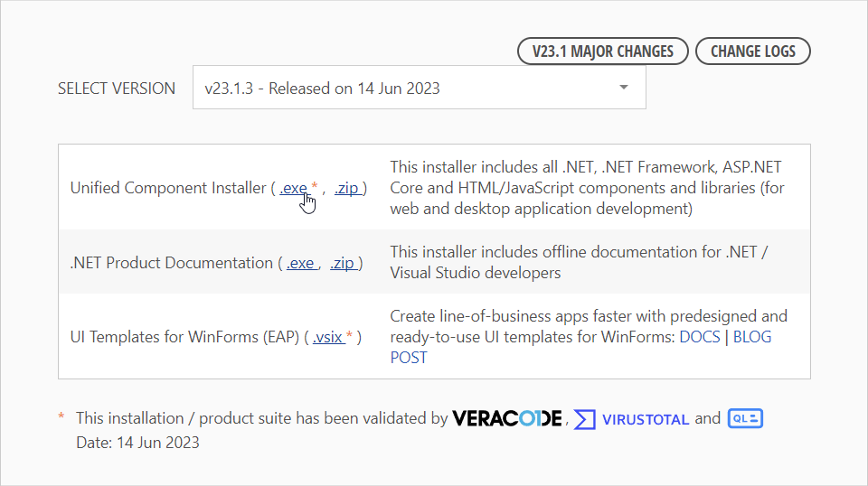
Task: Click 'UI Templates for WinForms (EAP)' label
Action: pyautogui.click(x=184, y=337)
